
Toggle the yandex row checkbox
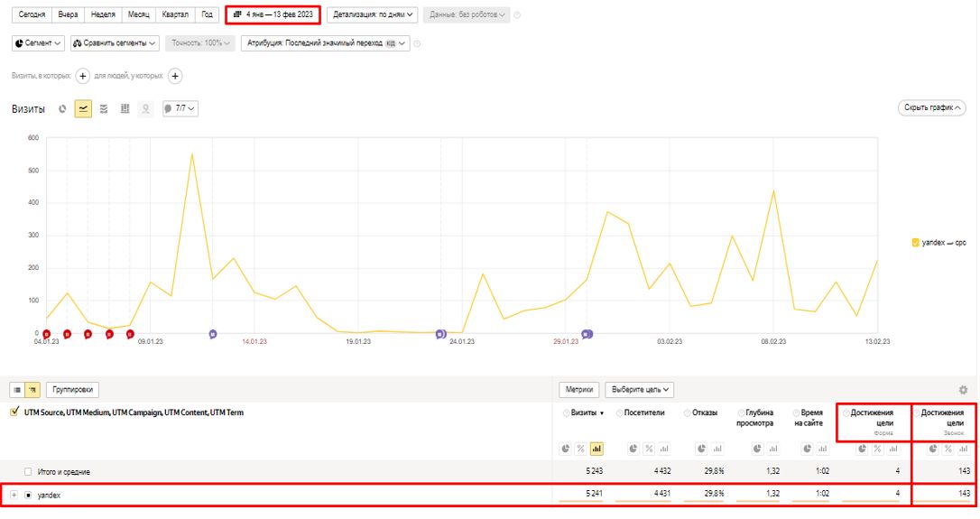click(27, 495)
